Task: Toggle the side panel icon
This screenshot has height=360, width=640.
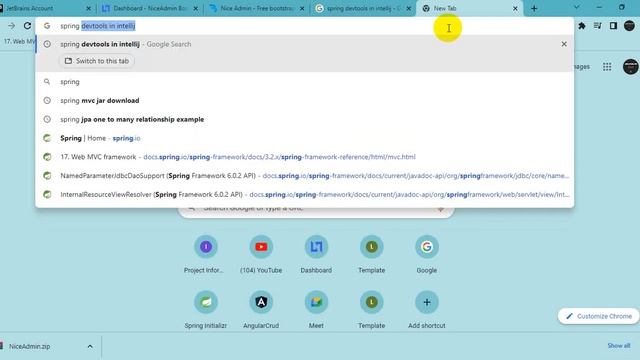Action: coord(613,26)
